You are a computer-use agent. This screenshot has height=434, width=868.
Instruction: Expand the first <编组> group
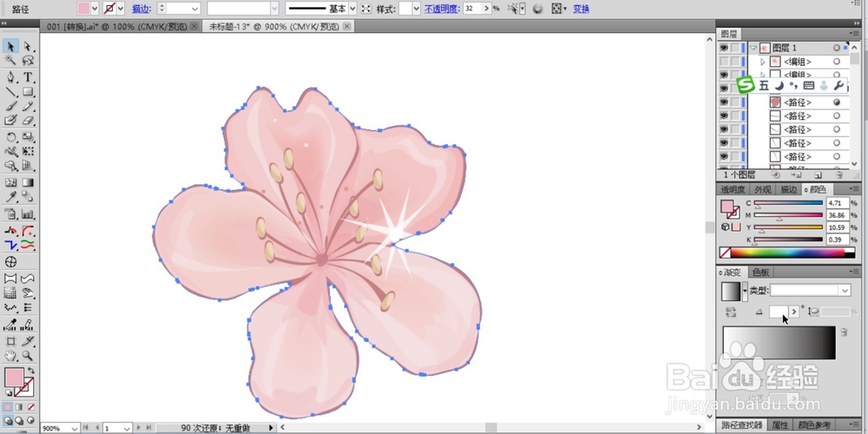[x=763, y=62]
